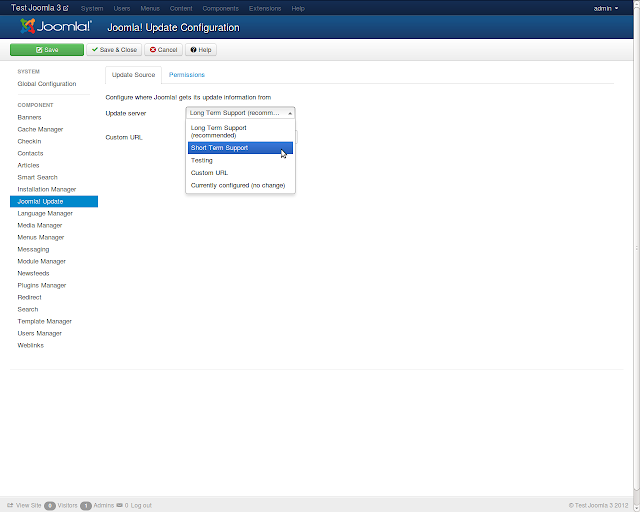The image size is (640, 512).
Task: Open Search settings in sidebar
Action: point(28,309)
